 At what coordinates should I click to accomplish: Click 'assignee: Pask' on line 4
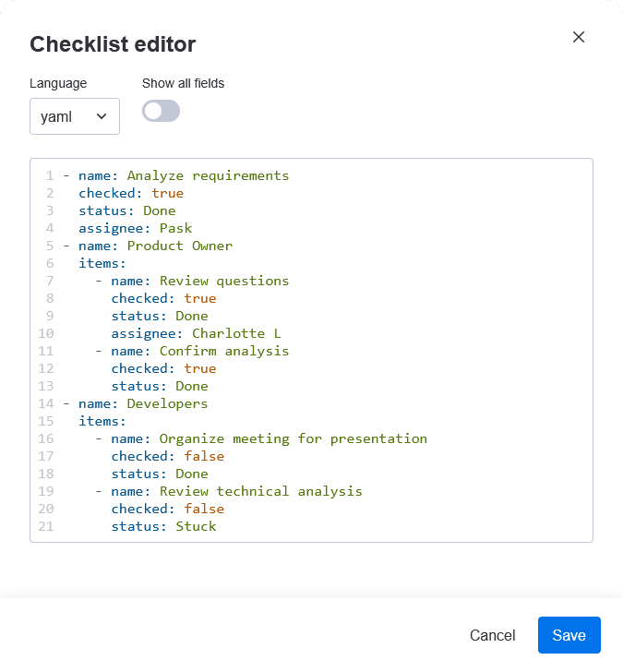click(x=136, y=228)
